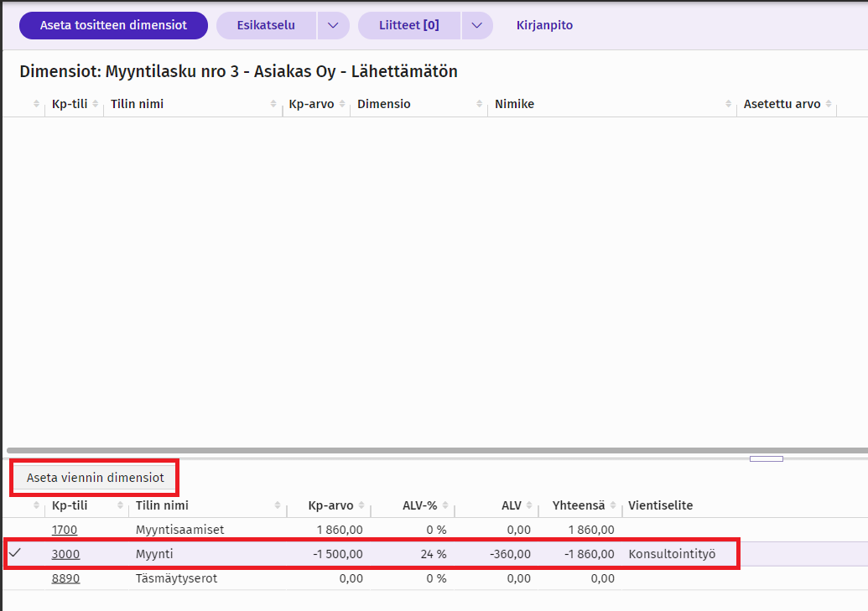
Task: Click -360,00 ALV amount cell
Action: (x=511, y=554)
